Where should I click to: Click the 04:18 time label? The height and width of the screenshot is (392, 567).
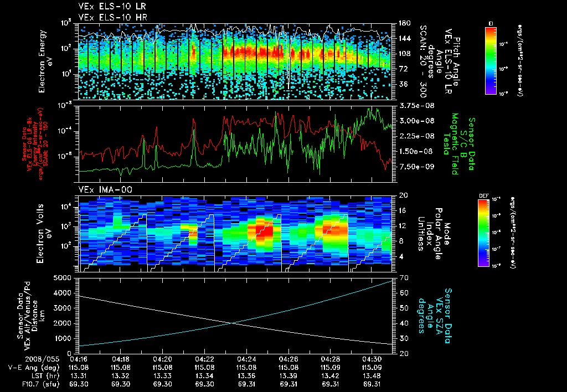tap(120, 359)
